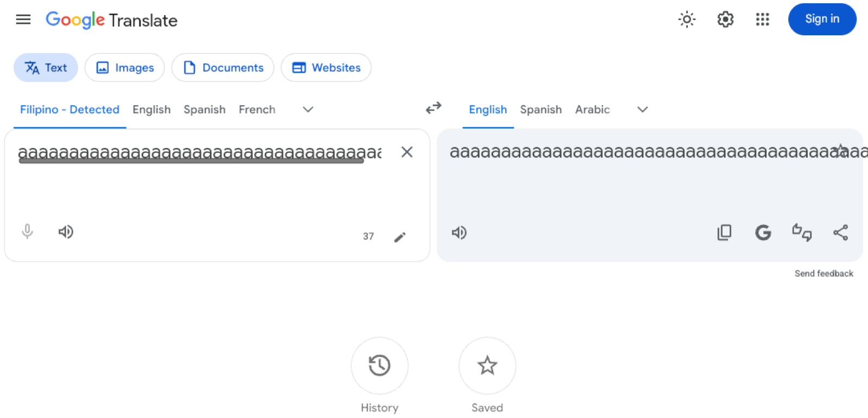Share the translation
Image resolution: width=868 pixels, height=418 pixels.
coord(840,233)
